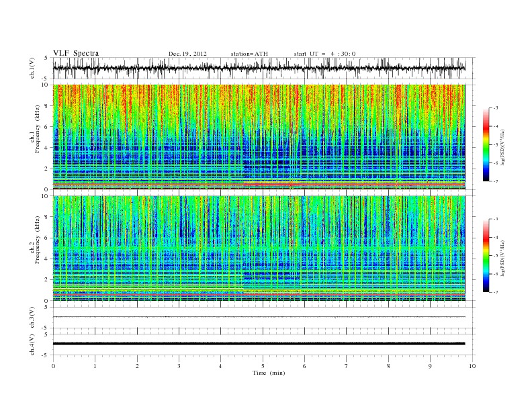Click the "-3" tick on ch.1 colorbar
The image size is (532, 411).
pyautogui.click(x=496, y=108)
